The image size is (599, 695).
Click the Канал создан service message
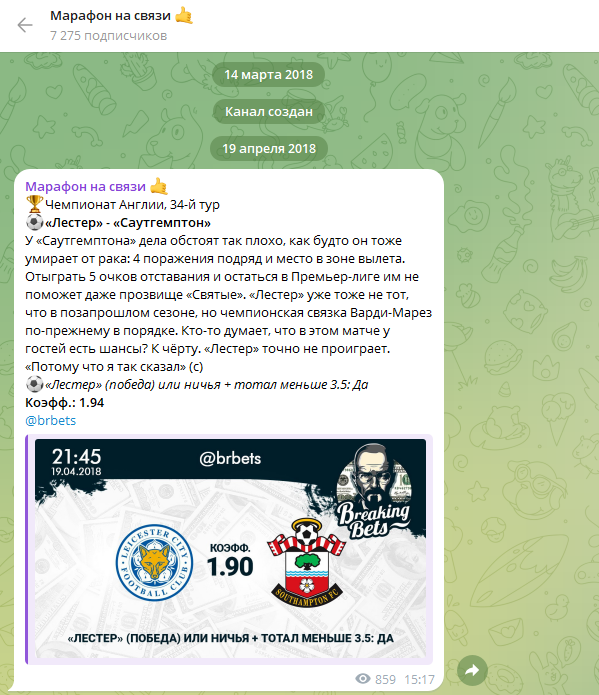(269, 111)
